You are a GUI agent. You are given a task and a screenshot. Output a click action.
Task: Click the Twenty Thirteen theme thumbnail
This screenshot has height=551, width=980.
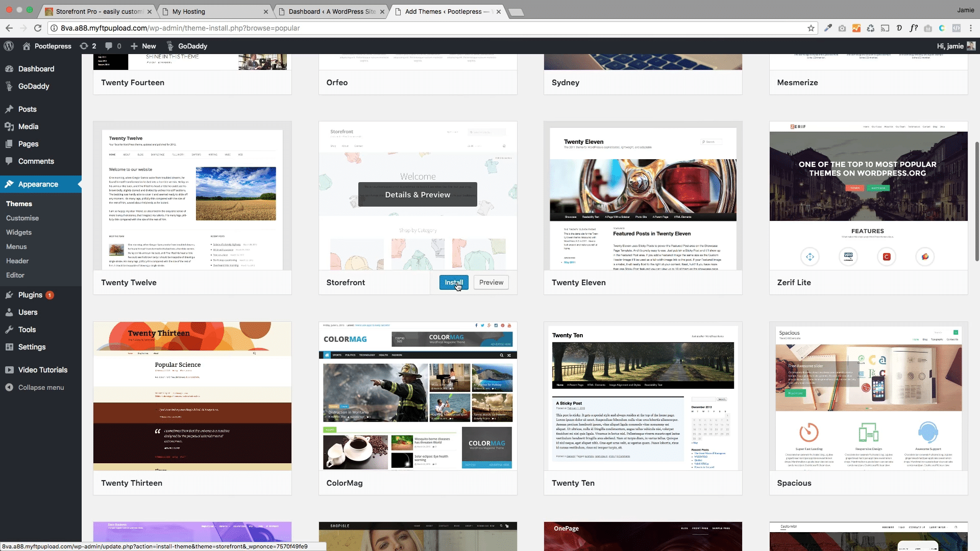[192, 396]
